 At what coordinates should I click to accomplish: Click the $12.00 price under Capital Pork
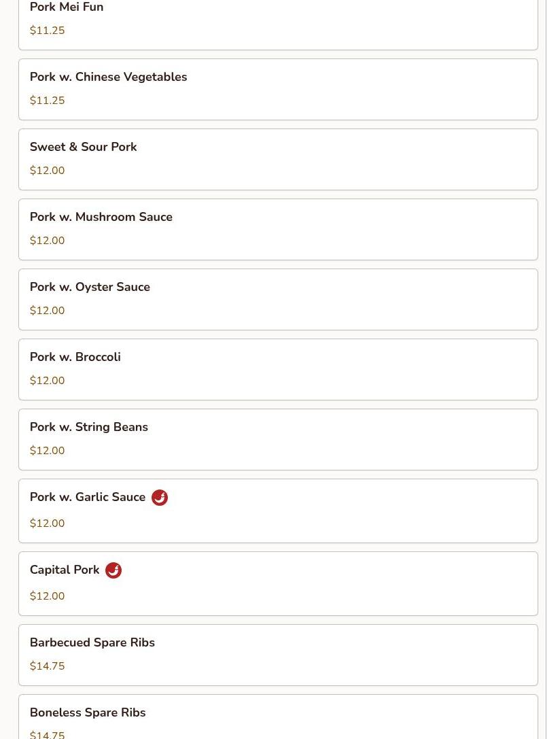pyautogui.click(x=47, y=596)
